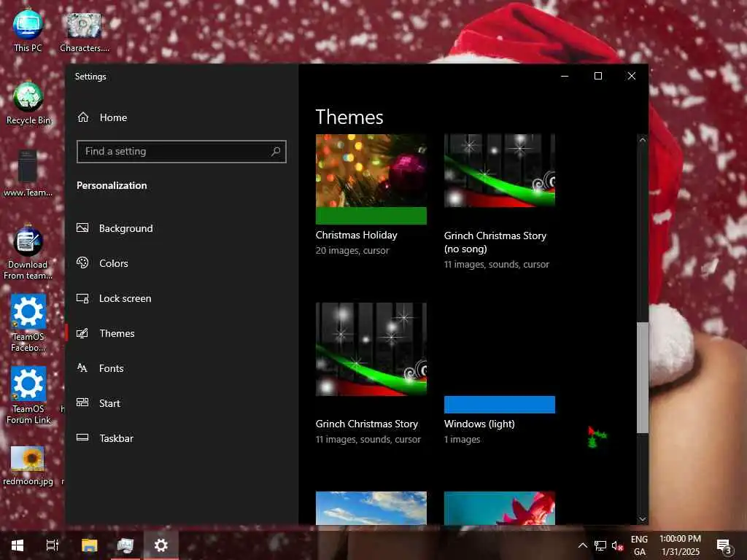
Task: Open the clock showing 1:00:00 PM
Action: (x=681, y=545)
